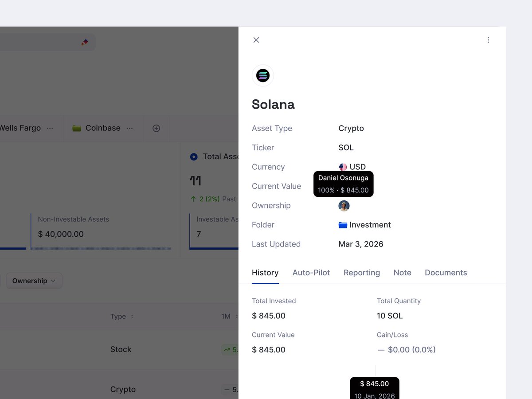Switch to the Auto-Pilot tab
Viewport: 532px width, 399px height.
coord(311,273)
